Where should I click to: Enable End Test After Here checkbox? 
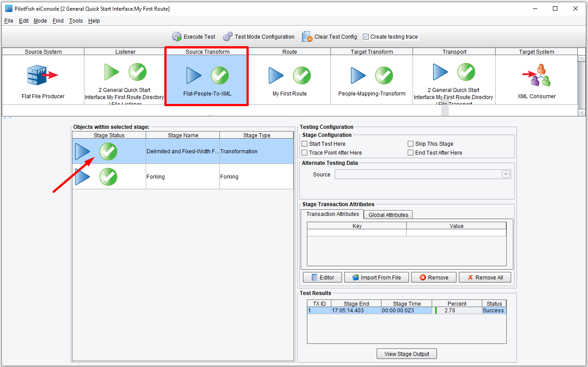(x=411, y=153)
